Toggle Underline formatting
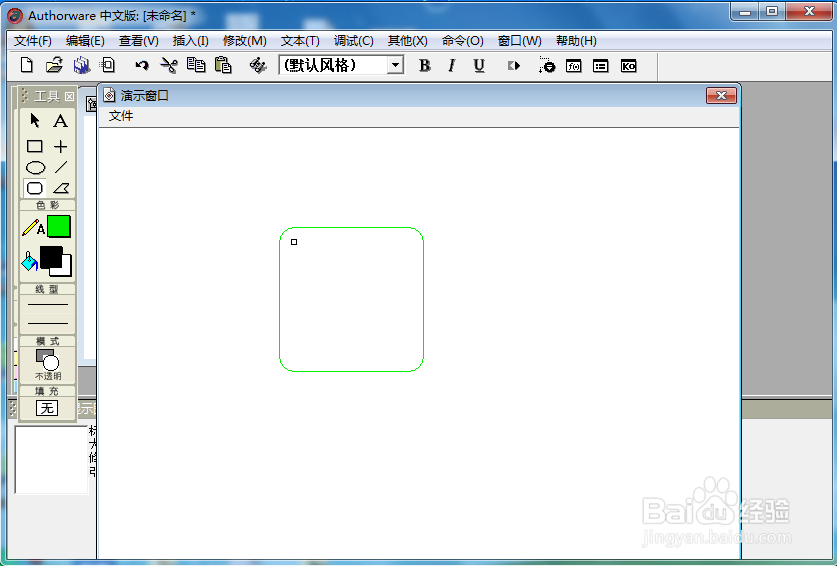Screen dimensions: 837x566 click(479, 65)
